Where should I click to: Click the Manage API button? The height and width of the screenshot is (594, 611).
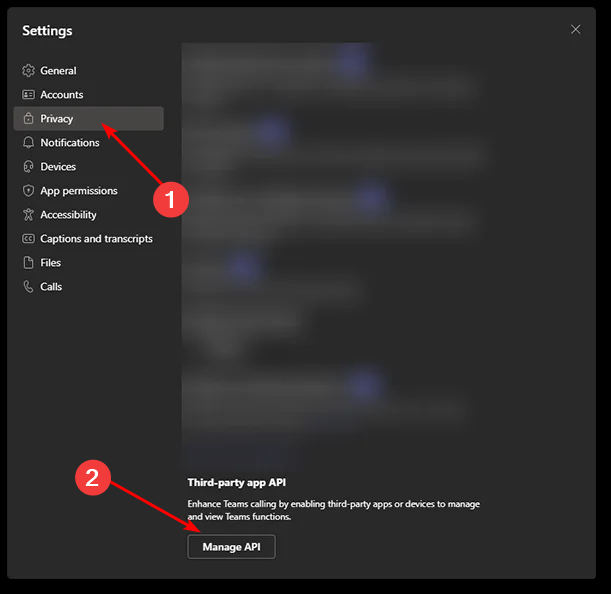point(231,547)
